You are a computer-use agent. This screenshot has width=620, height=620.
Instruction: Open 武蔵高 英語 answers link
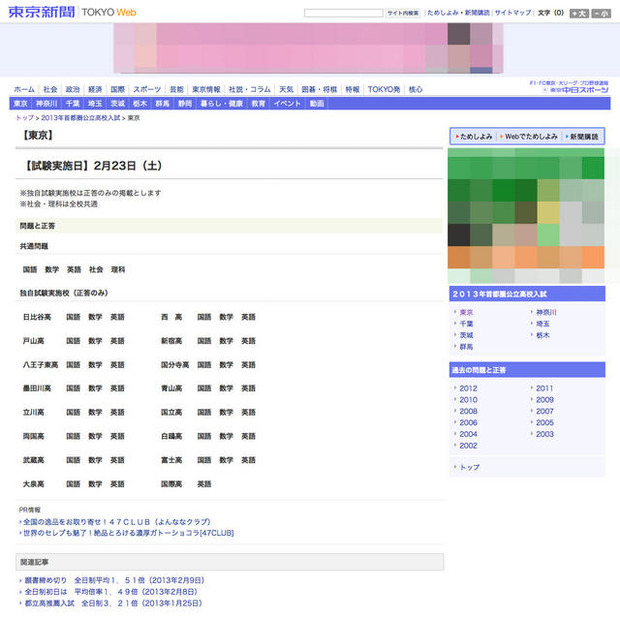click(x=117, y=460)
